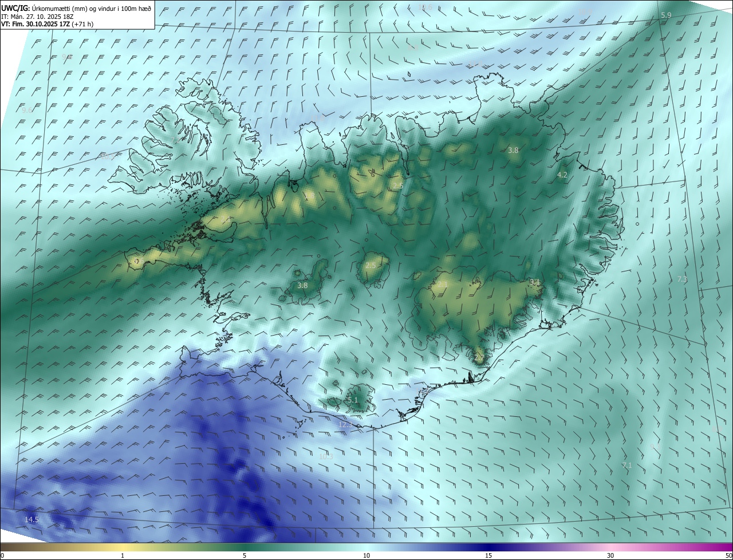Click the colour scale tick label 50
733x560 pixels.
click(x=728, y=555)
